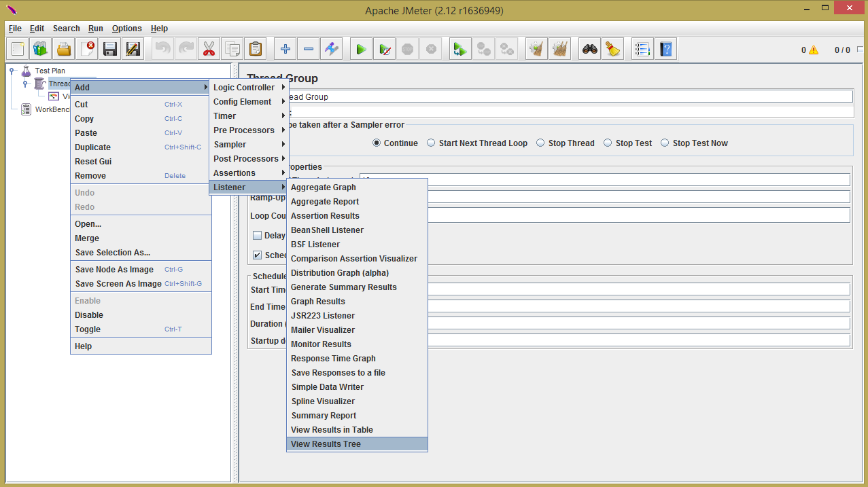Click Remote Start All toolbar icon
Image resolution: width=868 pixels, height=487 pixels.
460,49
